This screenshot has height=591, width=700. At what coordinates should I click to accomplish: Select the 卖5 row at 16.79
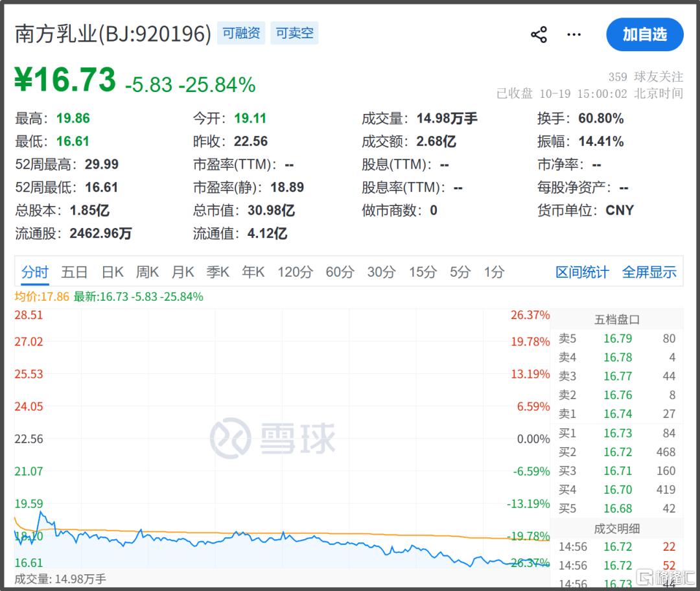(617, 339)
